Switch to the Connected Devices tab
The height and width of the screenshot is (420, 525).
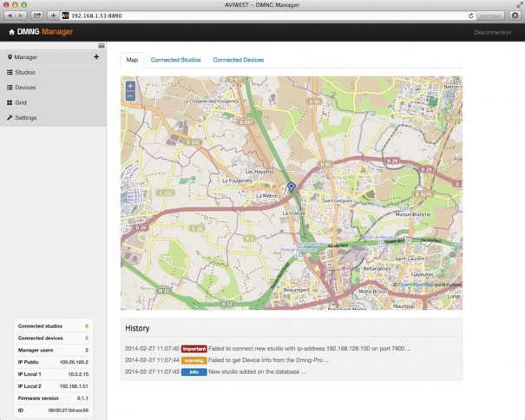239,60
